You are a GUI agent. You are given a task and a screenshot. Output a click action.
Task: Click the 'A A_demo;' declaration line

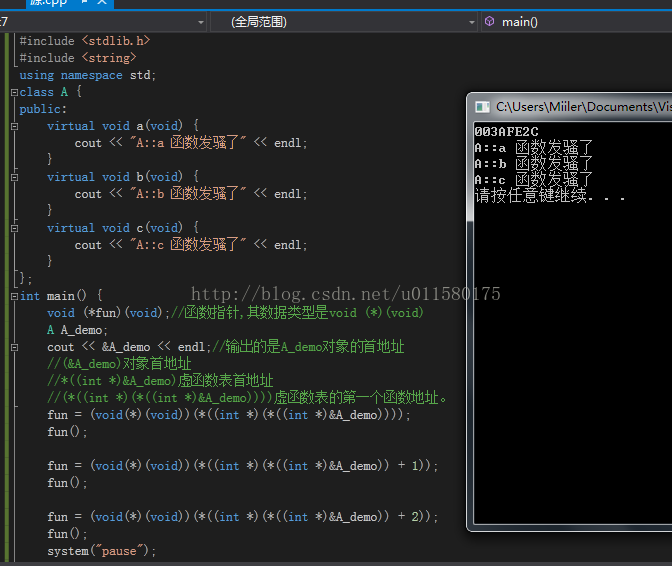point(77,330)
